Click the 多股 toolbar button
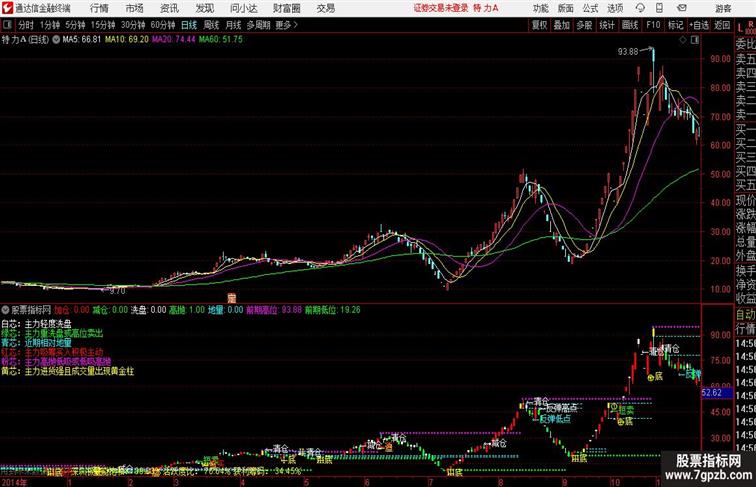The height and width of the screenshot is (487, 756). [584, 25]
